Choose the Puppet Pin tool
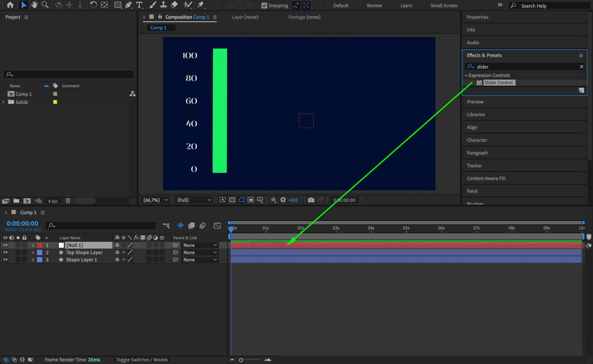The width and height of the screenshot is (593, 364). pyautogui.click(x=201, y=5)
